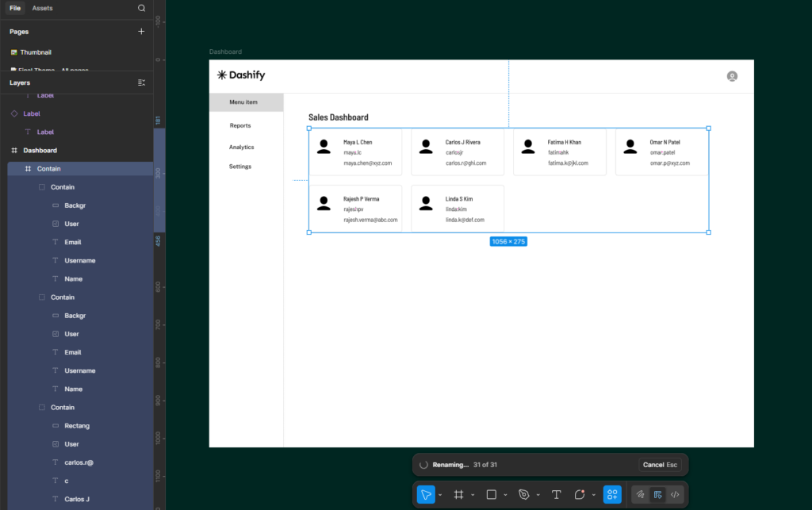Switch to Design mode in the toolbar
Screen dimensions: 812x510
click(x=657, y=494)
